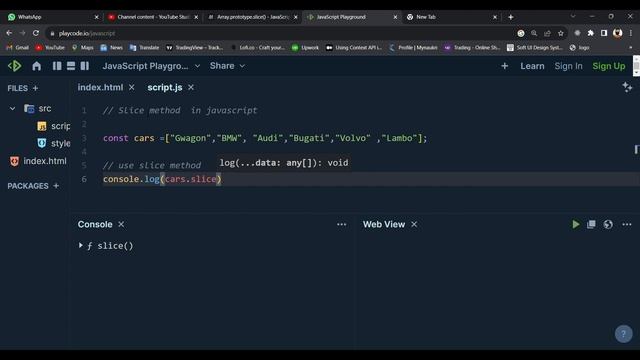Open JavaScript Playground project dropdown

pyautogui.click(x=151, y=66)
